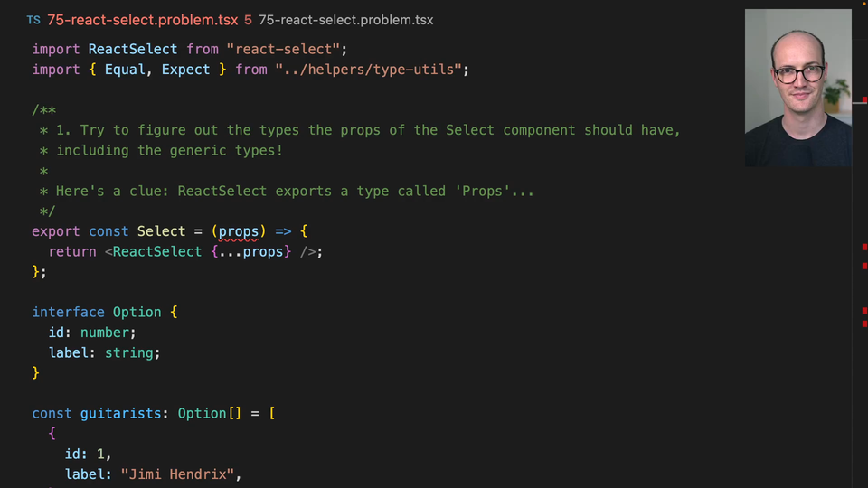The height and width of the screenshot is (488, 868).
Task: Click the guitarists variable name
Action: point(120,413)
